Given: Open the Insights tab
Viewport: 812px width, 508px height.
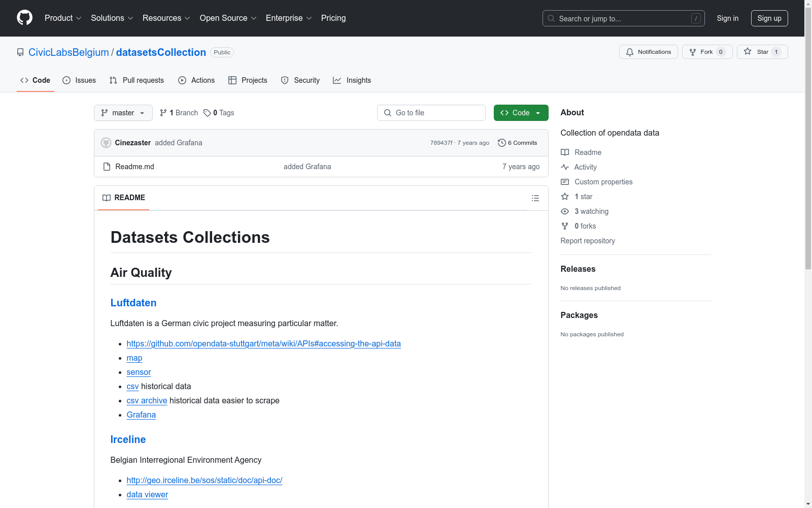Looking at the screenshot, I should tap(352, 80).
